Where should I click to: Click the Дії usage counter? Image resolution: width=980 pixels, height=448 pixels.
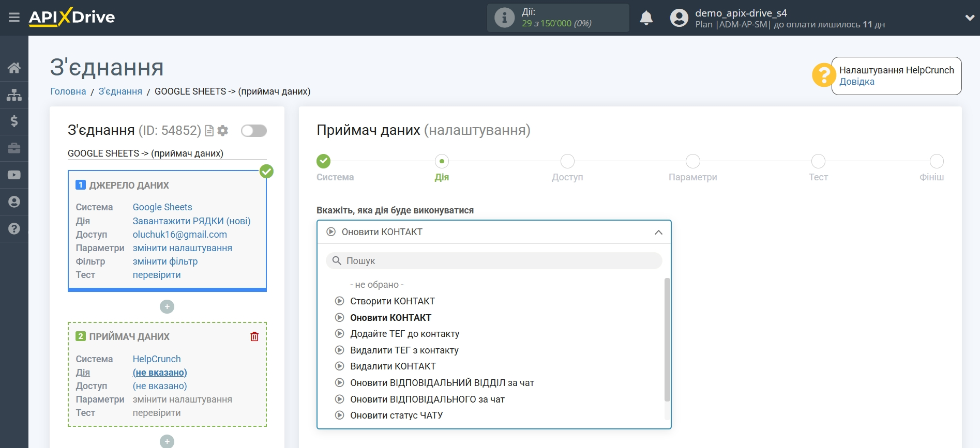pos(557,18)
